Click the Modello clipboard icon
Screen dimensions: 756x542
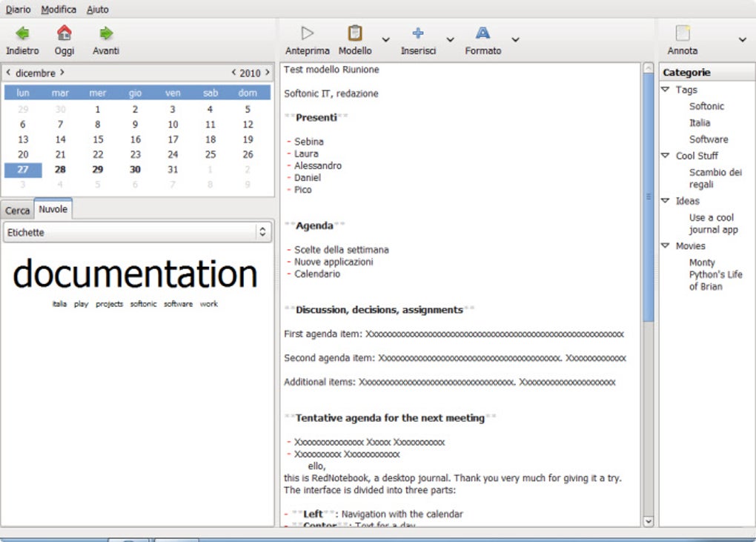coord(355,33)
